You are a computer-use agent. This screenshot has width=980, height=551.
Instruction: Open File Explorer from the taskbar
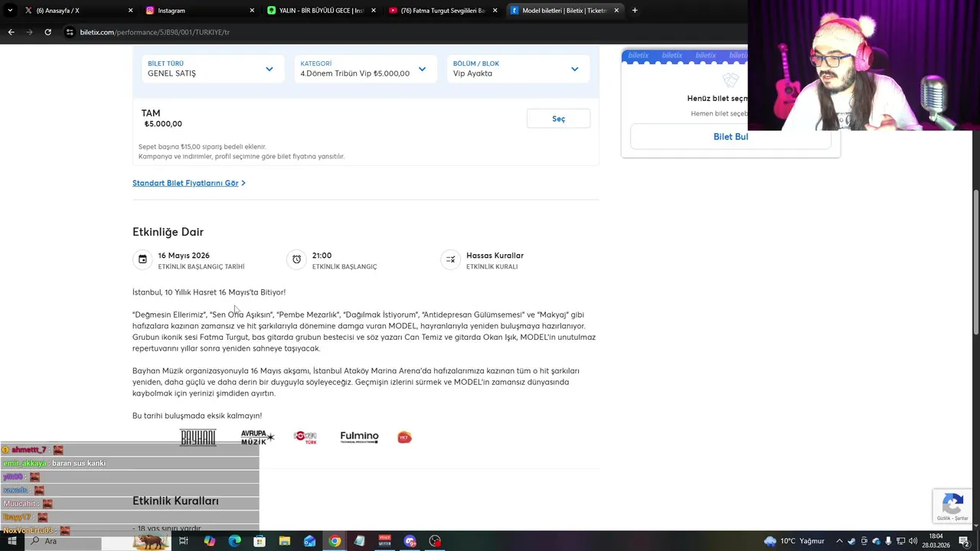pos(284,541)
